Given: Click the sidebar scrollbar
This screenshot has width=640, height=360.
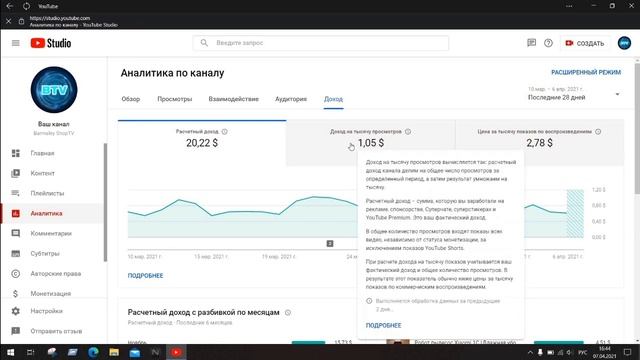Looking at the screenshot, I should 105,202.
